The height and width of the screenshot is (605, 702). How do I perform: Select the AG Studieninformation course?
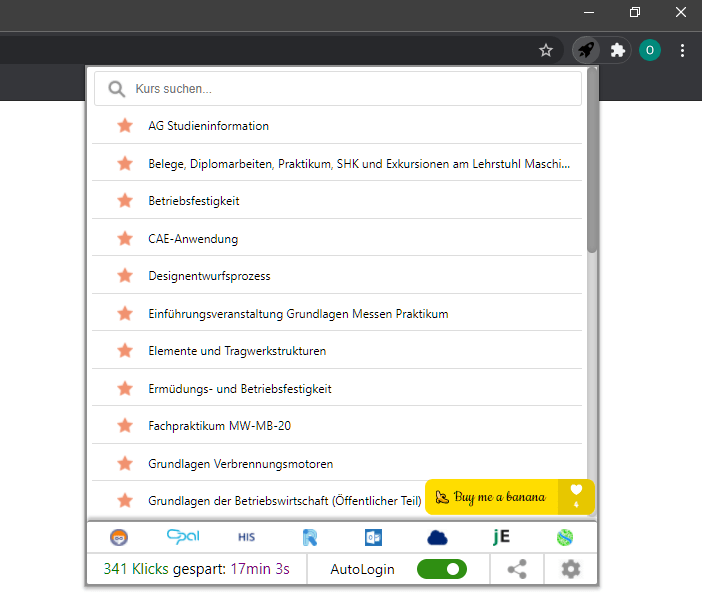[208, 126]
